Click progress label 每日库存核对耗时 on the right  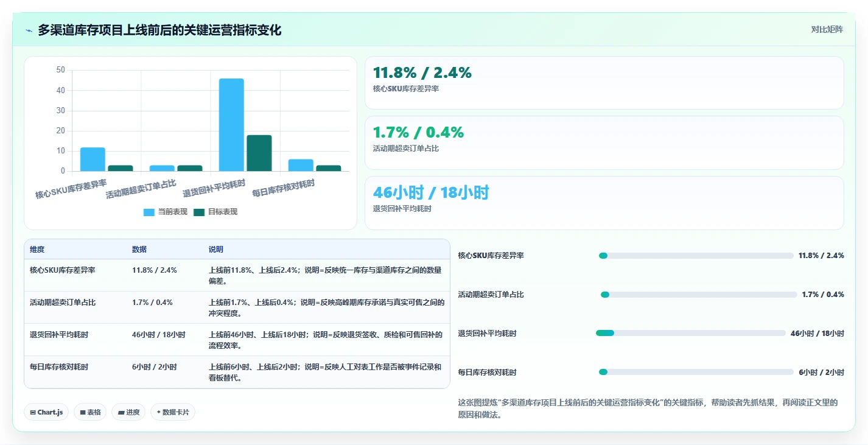pyautogui.click(x=488, y=372)
